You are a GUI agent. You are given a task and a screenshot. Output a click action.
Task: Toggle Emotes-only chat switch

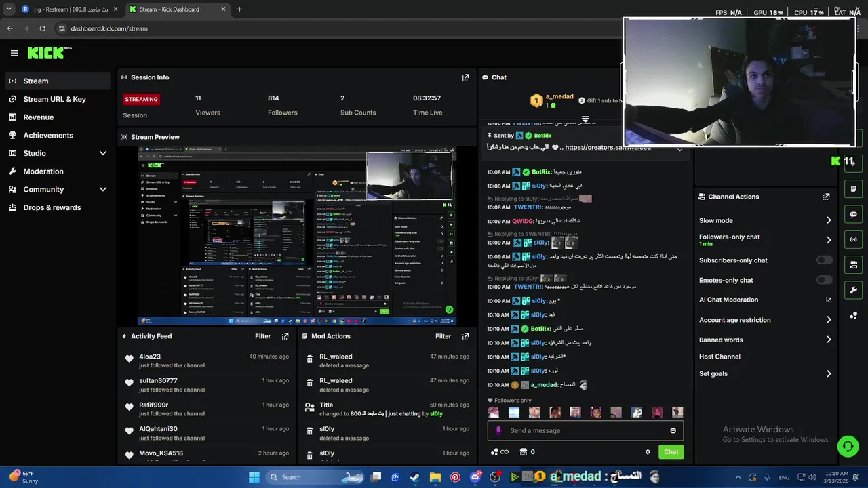click(824, 280)
